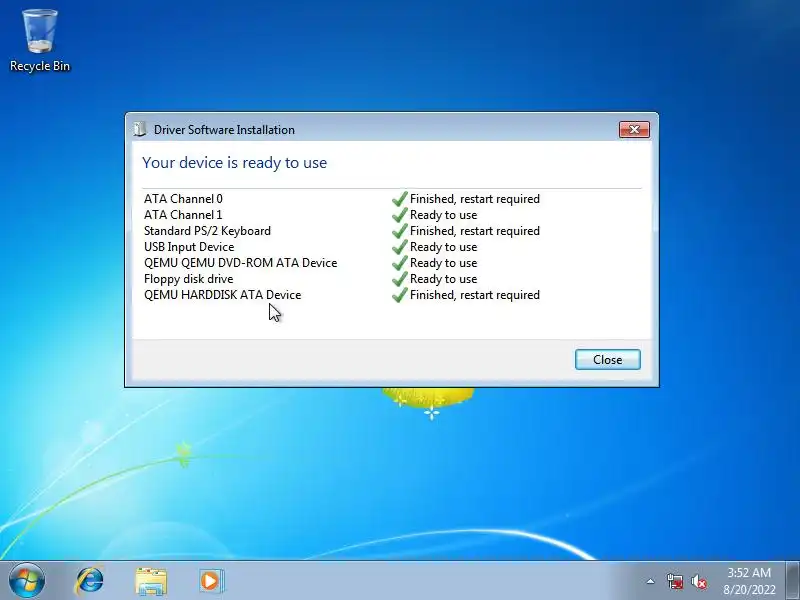Select 'QEMU QEMU DVD-ROM ATA Device' entry
This screenshot has height=600, width=800.
[240, 263]
